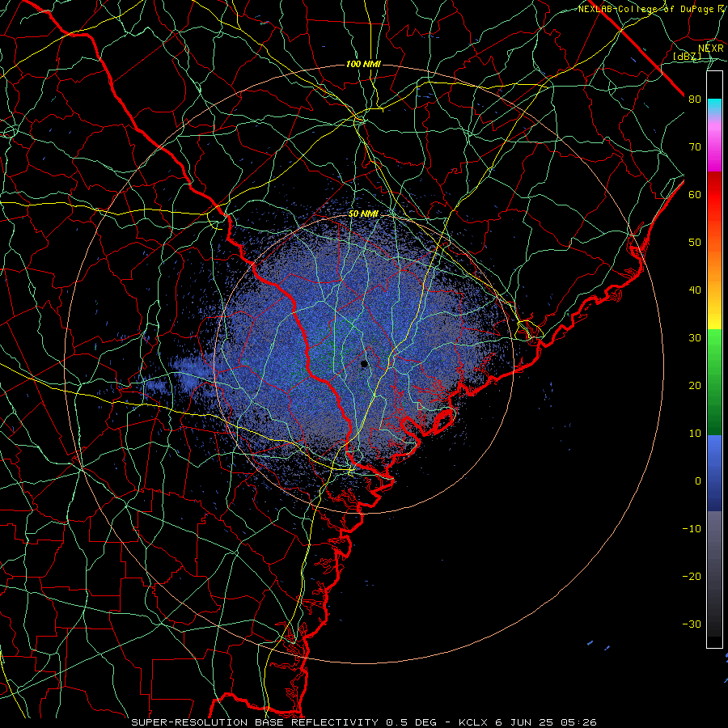Click the -20 value on the dBZ scale
Viewport: 728px width, 728px height.
(x=692, y=576)
